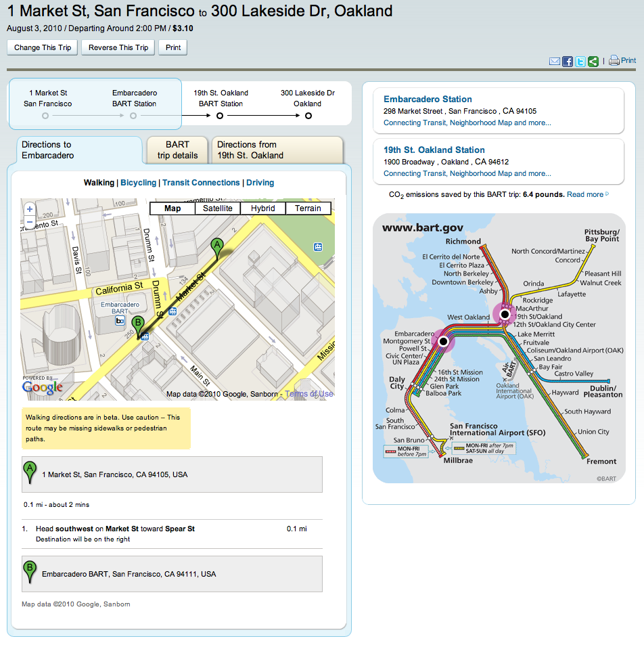Click Change This Trip button
The width and height of the screenshot is (644, 645).
point(43,47)
